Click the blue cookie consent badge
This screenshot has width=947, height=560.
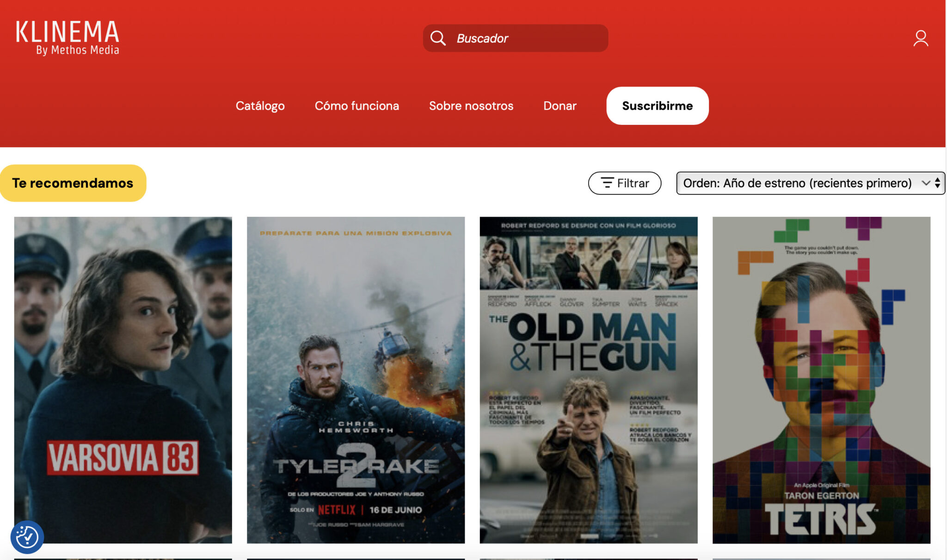point(27,537)
